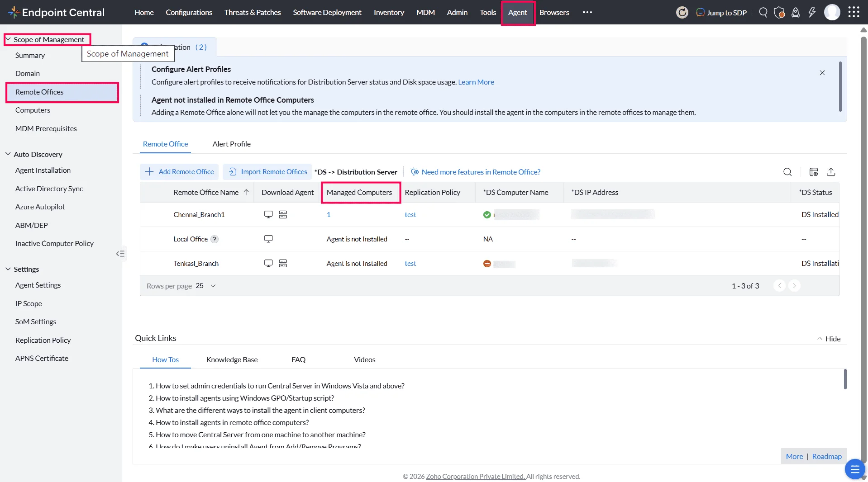The image size is (868, 482).
Task: Open the rocket icon in header
Action: [796, 12]
